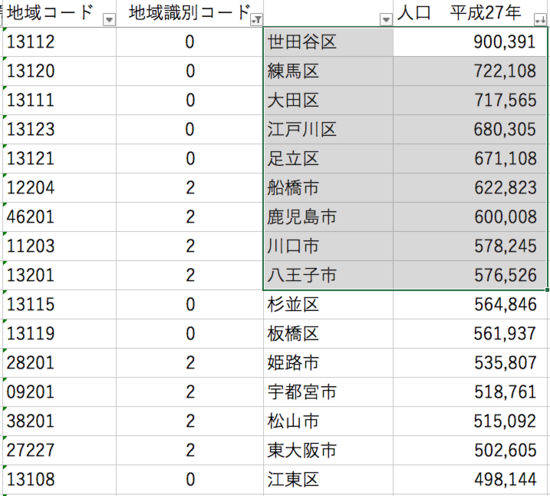Click region code cell 13115

[59, 304]
